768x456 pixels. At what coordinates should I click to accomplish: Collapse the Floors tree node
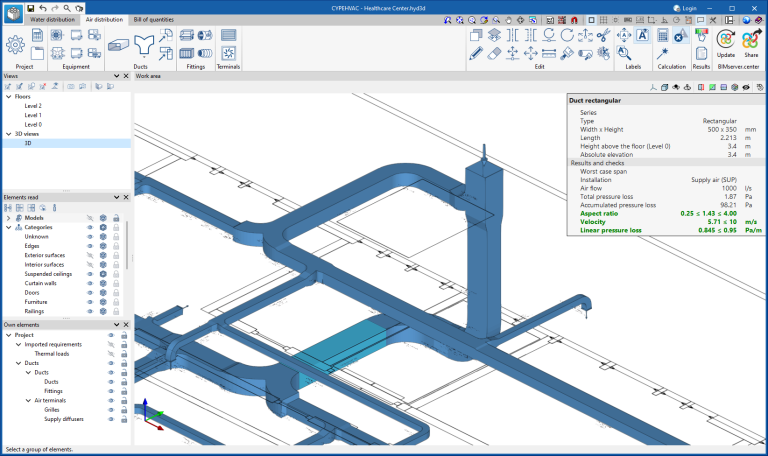(x=8, y=96)
